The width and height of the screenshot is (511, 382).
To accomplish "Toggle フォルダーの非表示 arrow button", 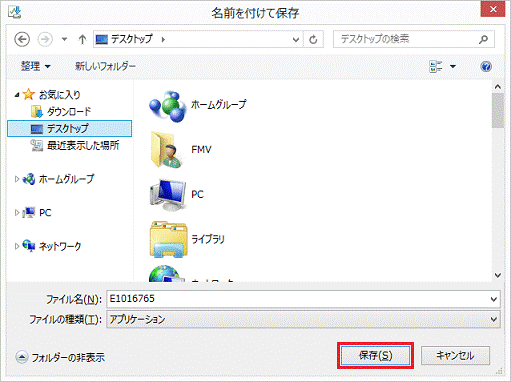I will click(22, 357).
